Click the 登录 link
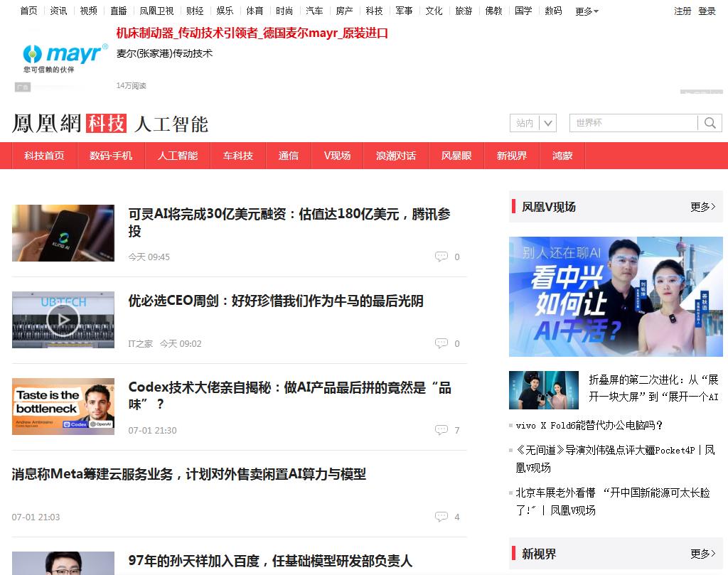The image size is (728, 575). (x=707, y=11)
